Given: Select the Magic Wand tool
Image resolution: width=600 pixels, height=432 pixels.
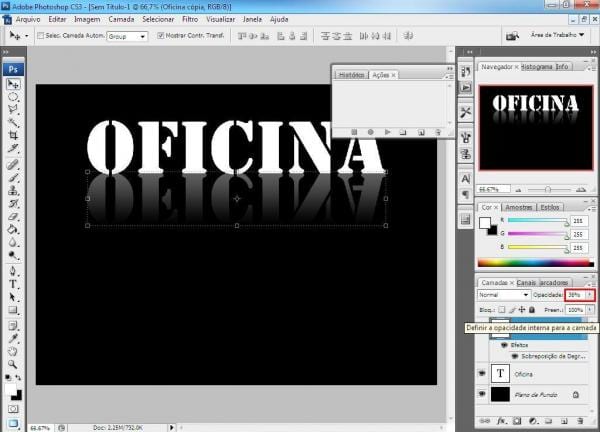Looking at the screenshot, I should pos(13,122).
